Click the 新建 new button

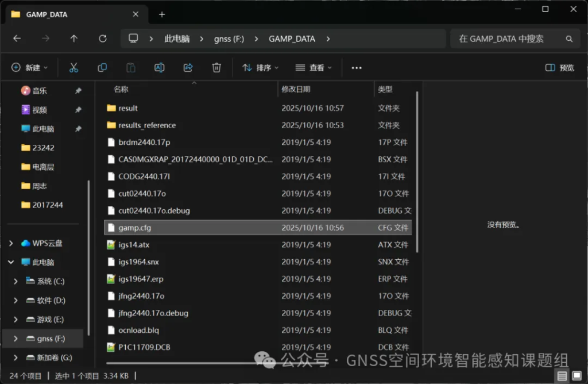tap(30, 68)
